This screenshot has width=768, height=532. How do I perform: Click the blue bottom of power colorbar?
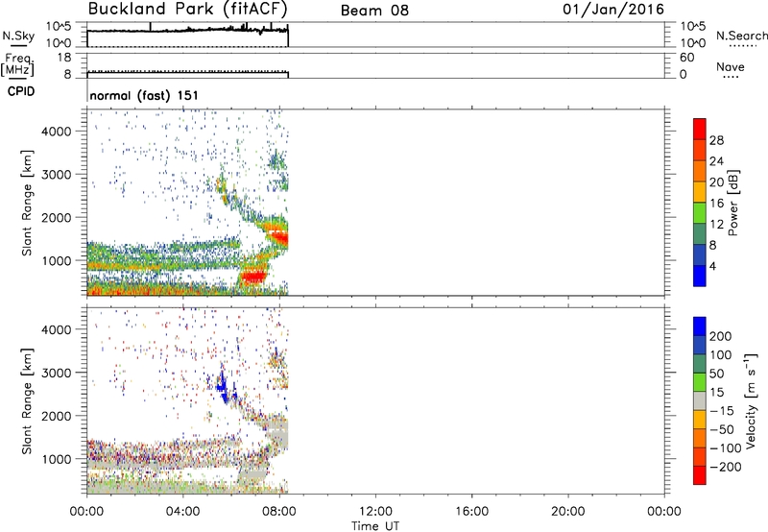click(700, 276)
